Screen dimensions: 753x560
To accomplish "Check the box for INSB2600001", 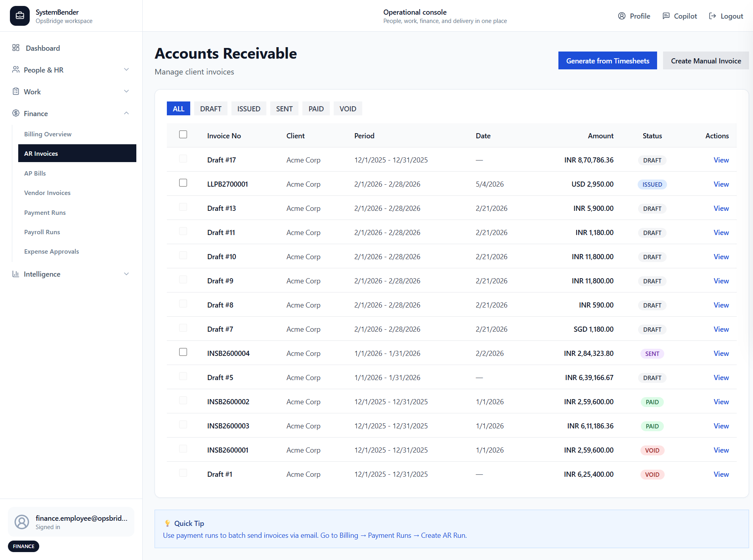I will [x=183, y=449].
